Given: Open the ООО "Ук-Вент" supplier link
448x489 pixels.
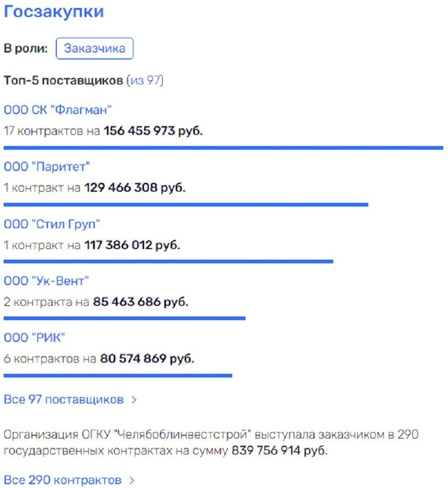Looking at the screenshot, I should [x=46, y=281].
